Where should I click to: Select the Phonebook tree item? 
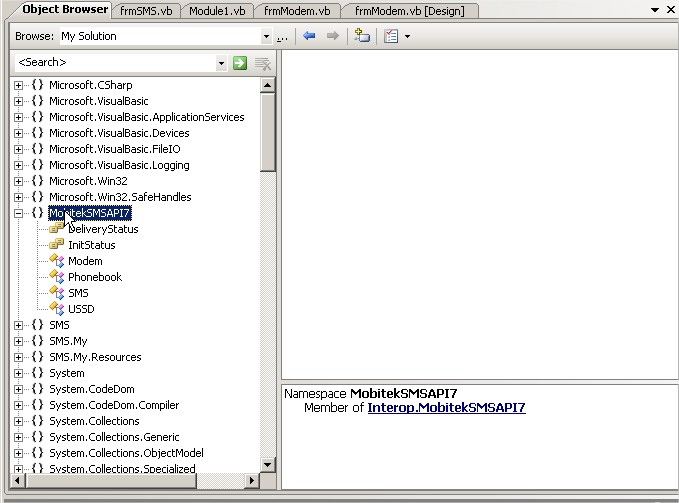pyautogui.click(x=95, y=277)
